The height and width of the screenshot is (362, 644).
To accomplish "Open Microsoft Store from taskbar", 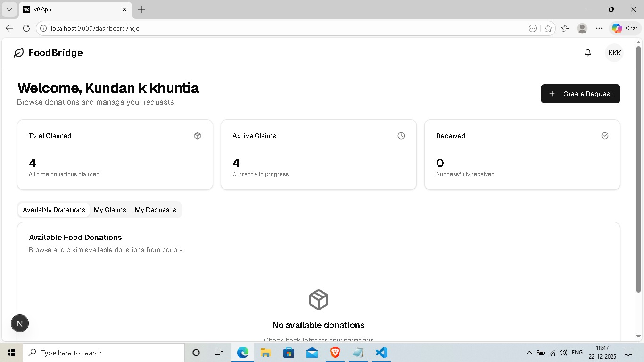I will pos(289,353).
